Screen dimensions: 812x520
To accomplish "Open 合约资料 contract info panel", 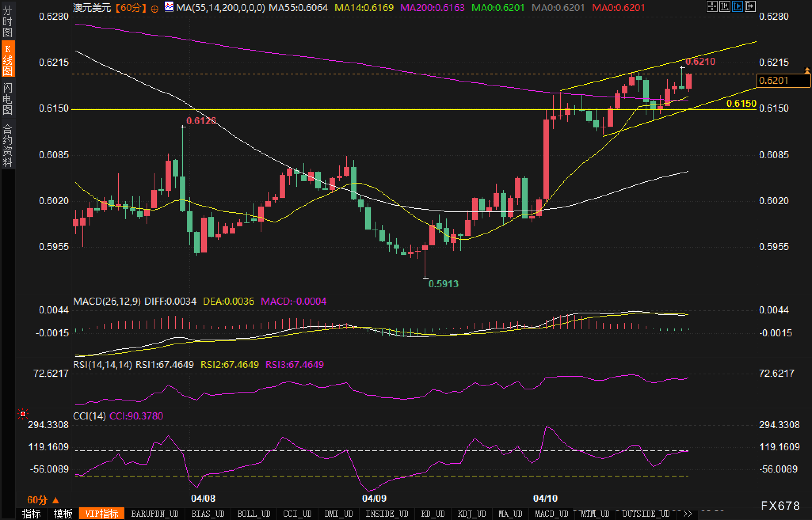I will coord(8,145).
